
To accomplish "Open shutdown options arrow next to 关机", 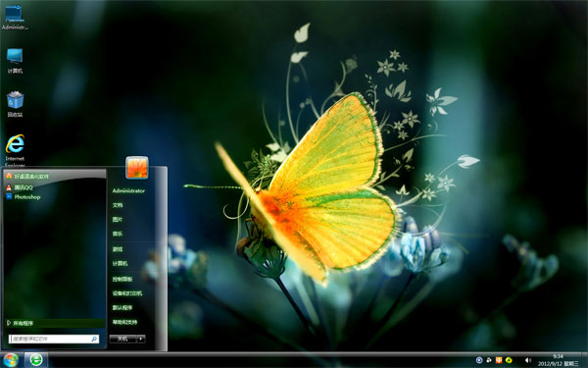I will 141,339.
